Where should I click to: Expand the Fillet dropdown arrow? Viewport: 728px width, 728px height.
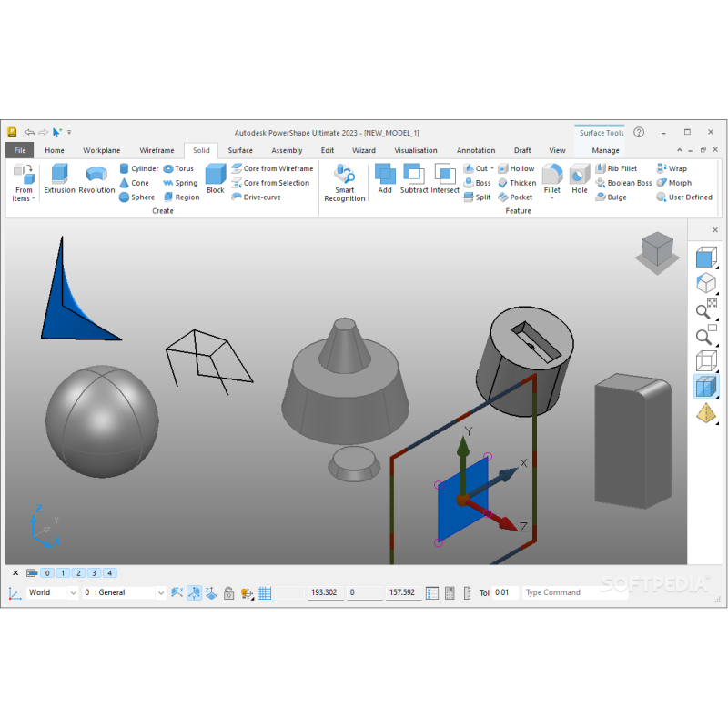[x=552, y=199]
